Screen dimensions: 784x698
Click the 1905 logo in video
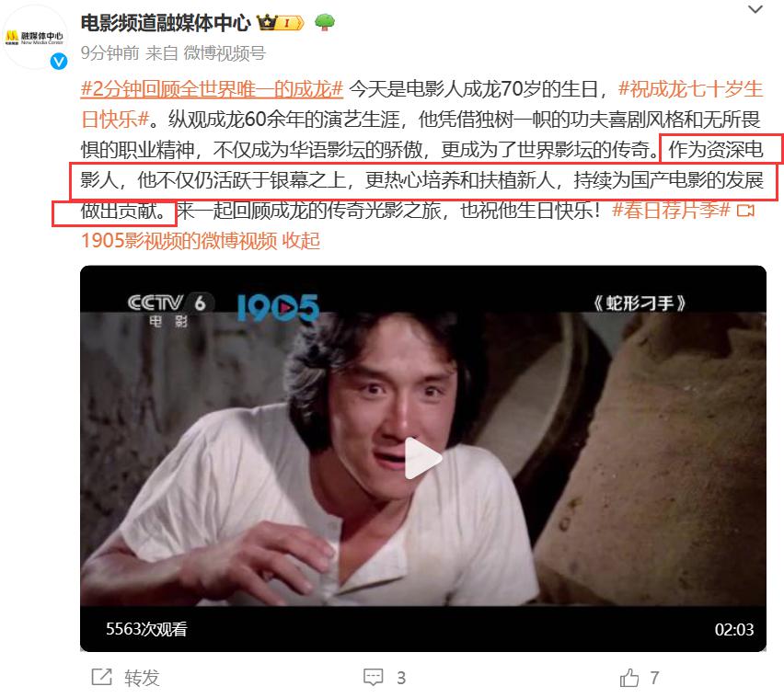278,307
